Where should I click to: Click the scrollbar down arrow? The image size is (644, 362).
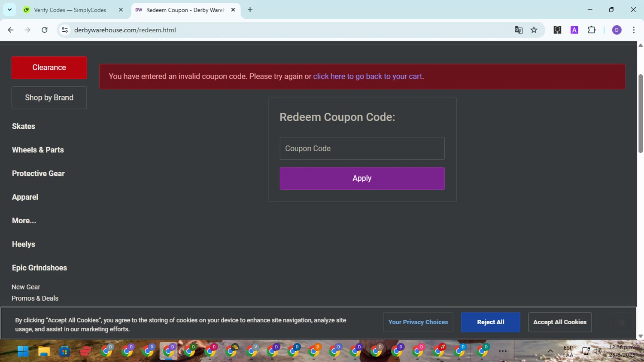point(641,336)
